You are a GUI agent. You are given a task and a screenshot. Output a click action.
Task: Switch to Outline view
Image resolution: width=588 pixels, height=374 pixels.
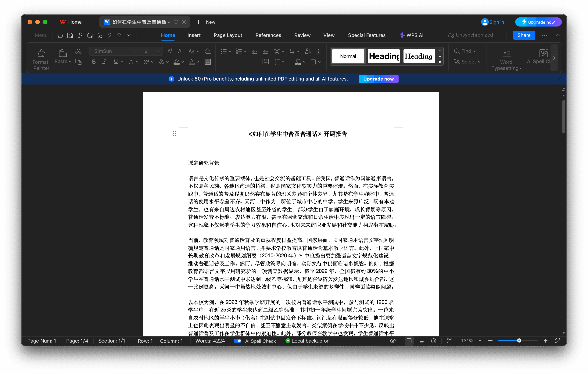[x=421, y=341]
